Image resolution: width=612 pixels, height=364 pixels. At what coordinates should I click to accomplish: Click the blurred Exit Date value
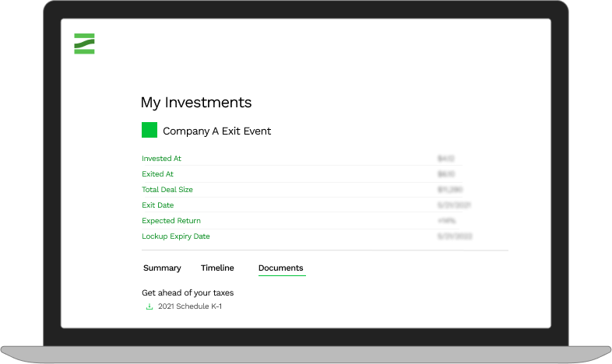tap(455, 205)
